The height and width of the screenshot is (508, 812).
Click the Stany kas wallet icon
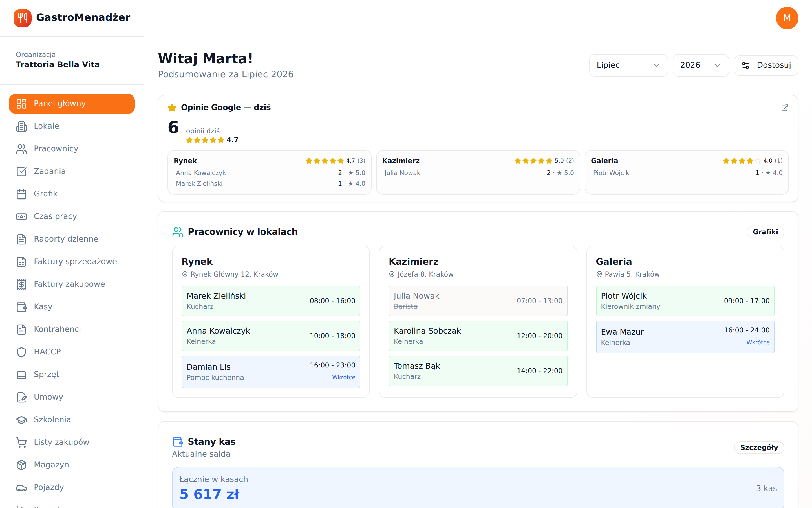pos(178,442)
